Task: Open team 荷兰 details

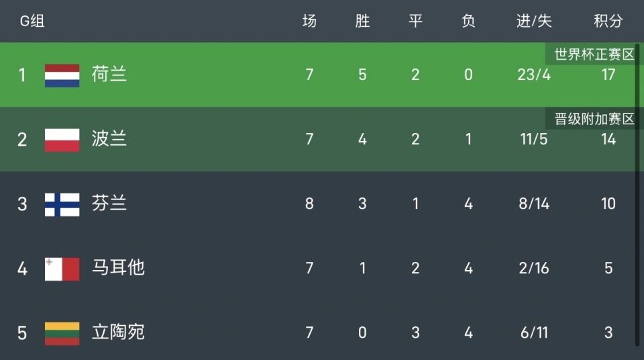Action: 109,75
